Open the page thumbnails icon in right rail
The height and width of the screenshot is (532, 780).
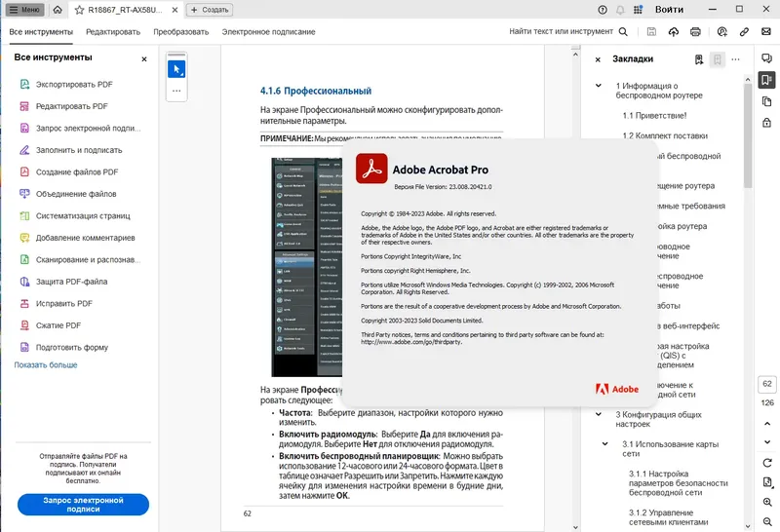coord(766,101)
